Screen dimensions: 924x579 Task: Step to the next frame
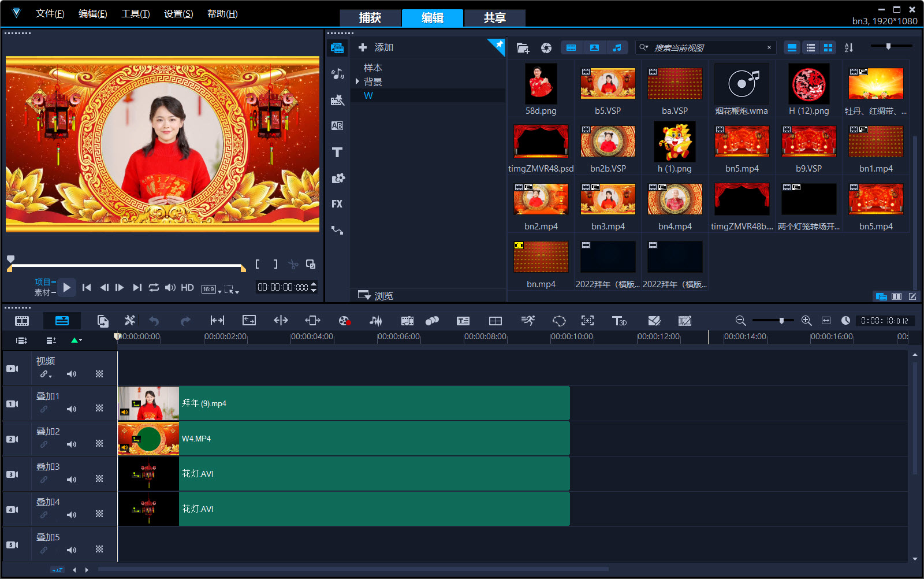(120, 287)
